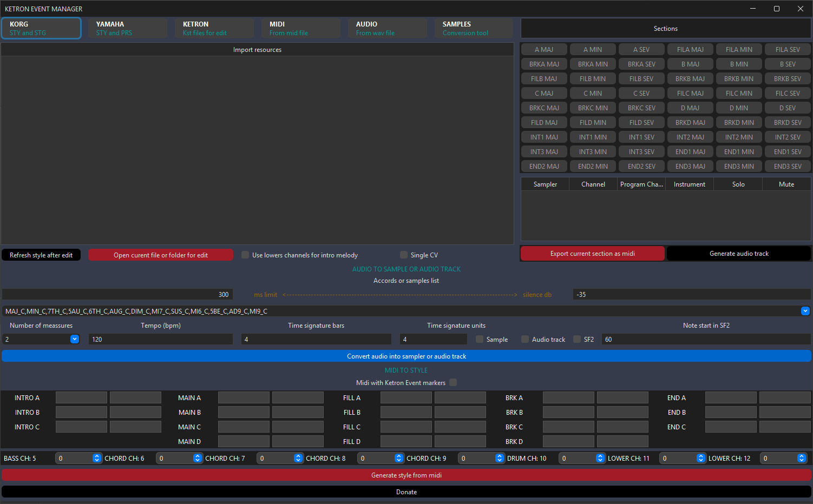
Task: Click the LOWER CH: 12 stepper arrows
Action: tap(802, 458)
